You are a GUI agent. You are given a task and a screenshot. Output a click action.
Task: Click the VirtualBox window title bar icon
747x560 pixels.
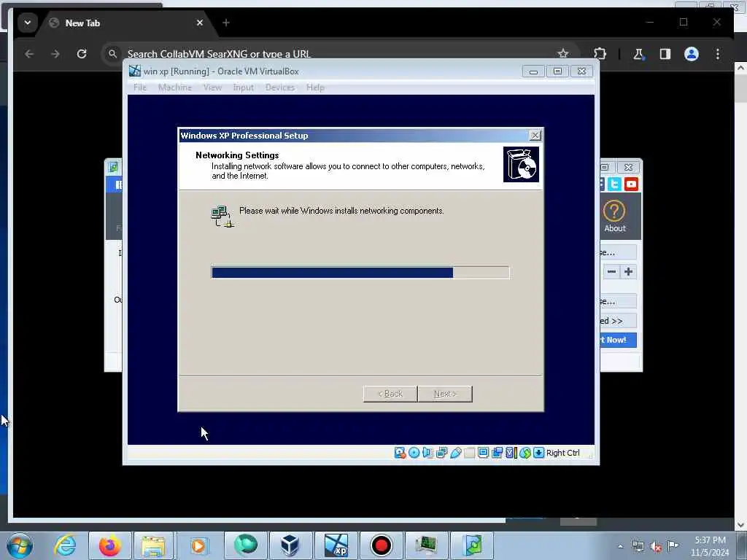point(135,71)
